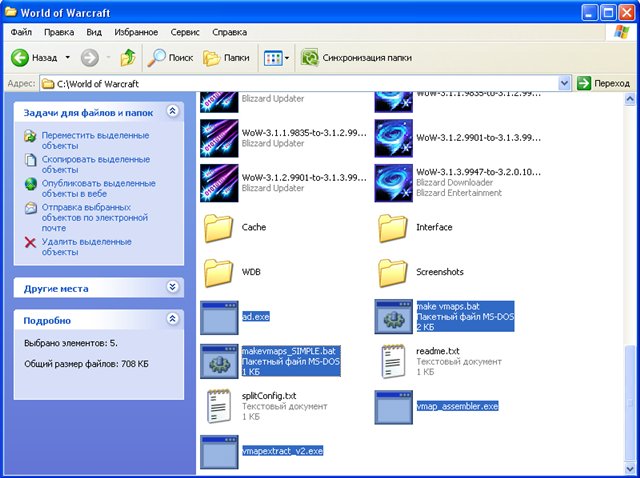Image resolution: width=640 pixels, height=478 pixels.
Task: Collapse the Подробно details panel
Action: (x=173, y=319)
